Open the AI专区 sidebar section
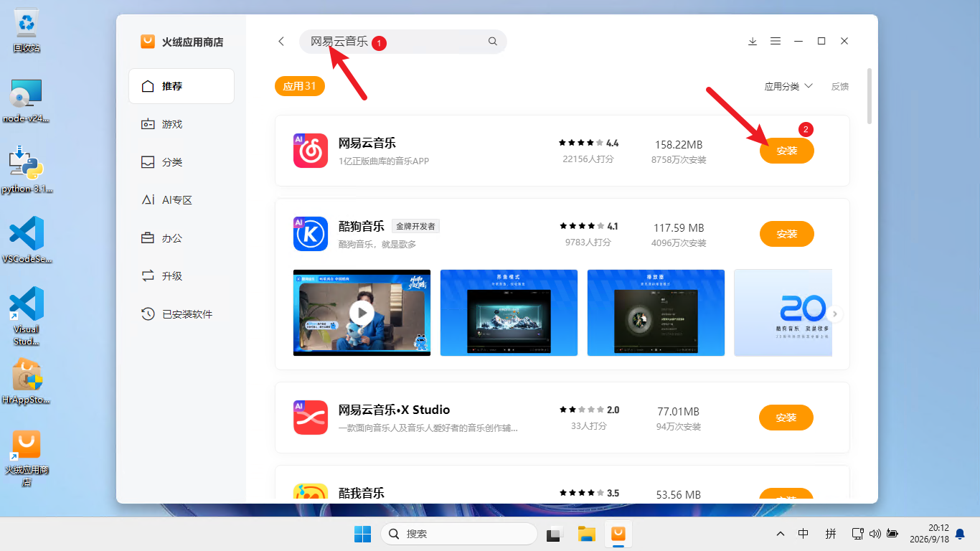Viewport: 980px width, 551px height. coord(182,200)
